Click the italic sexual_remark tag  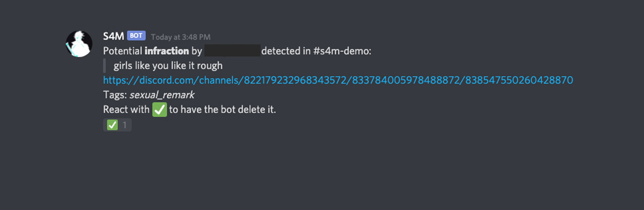click(162, 95)
